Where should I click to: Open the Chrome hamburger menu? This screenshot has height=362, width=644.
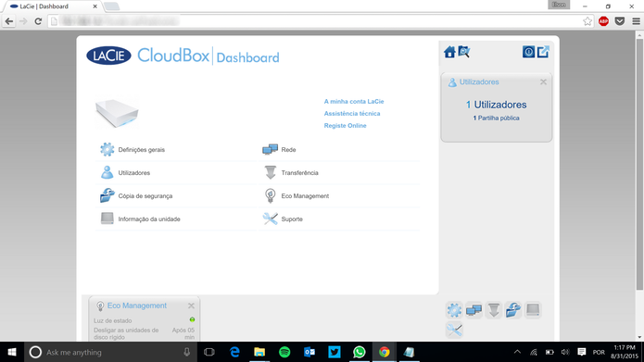[x=636, y=21]
